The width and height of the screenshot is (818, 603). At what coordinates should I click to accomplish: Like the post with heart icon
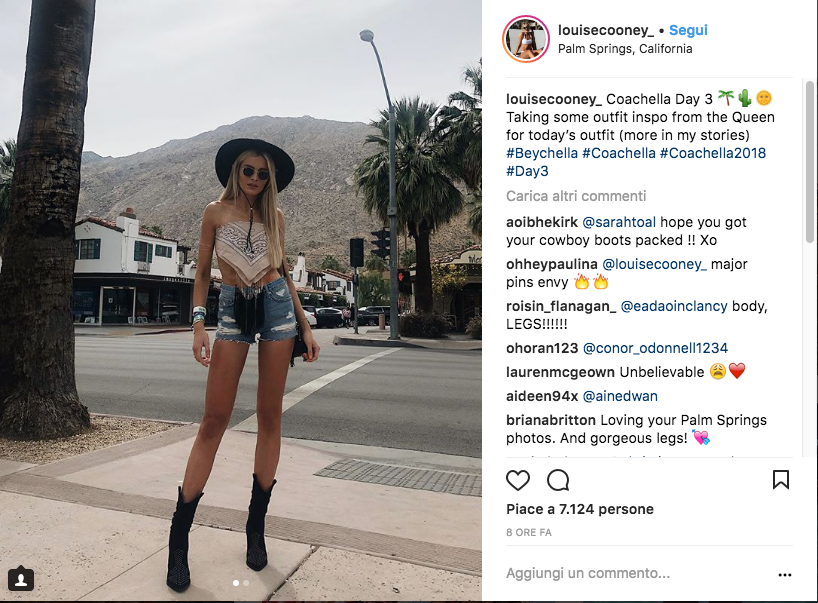(518, 480)
